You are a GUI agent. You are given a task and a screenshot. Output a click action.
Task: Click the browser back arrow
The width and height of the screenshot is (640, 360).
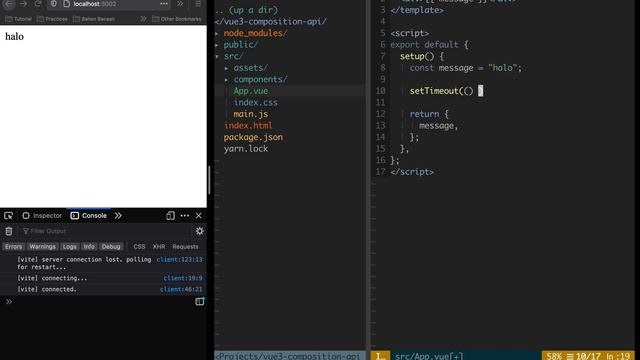tap(9, 4)
